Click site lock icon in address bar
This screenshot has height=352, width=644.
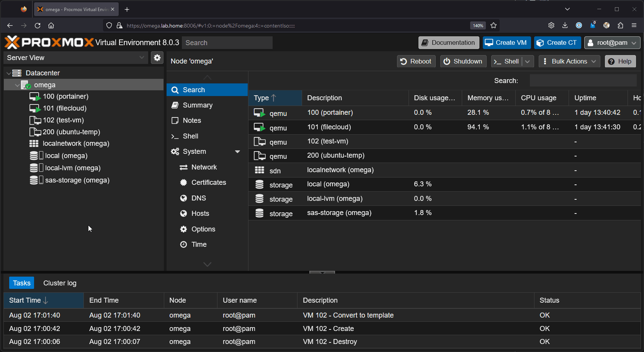click(x=119, y=26)
